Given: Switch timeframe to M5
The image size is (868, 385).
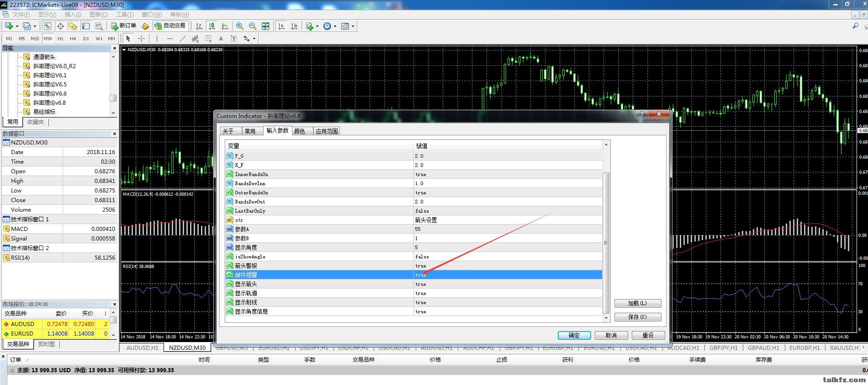Looking at the screenshot, I should click(x=21, y=38).
